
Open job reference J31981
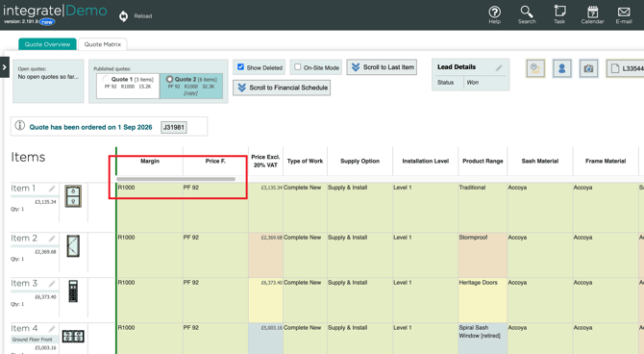[174, 127]
